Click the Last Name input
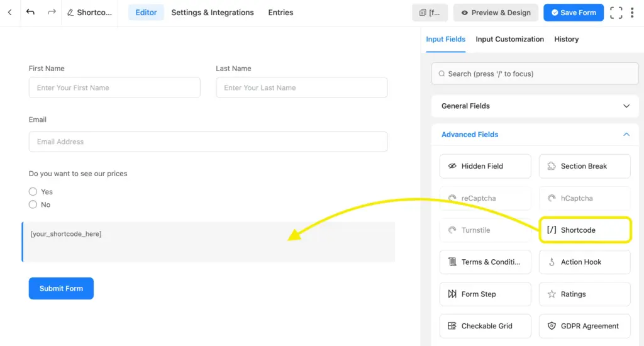The height and width of the screenshot is (346, 644). (301, 87)
